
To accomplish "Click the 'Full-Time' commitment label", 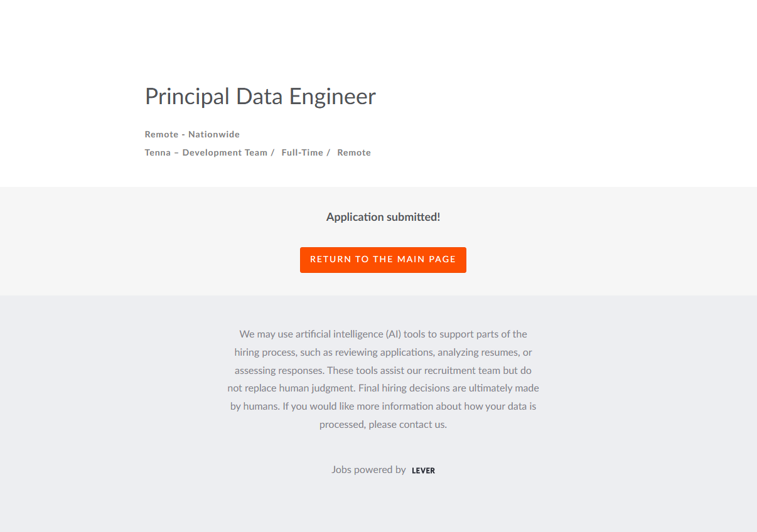I will (303, 152).
